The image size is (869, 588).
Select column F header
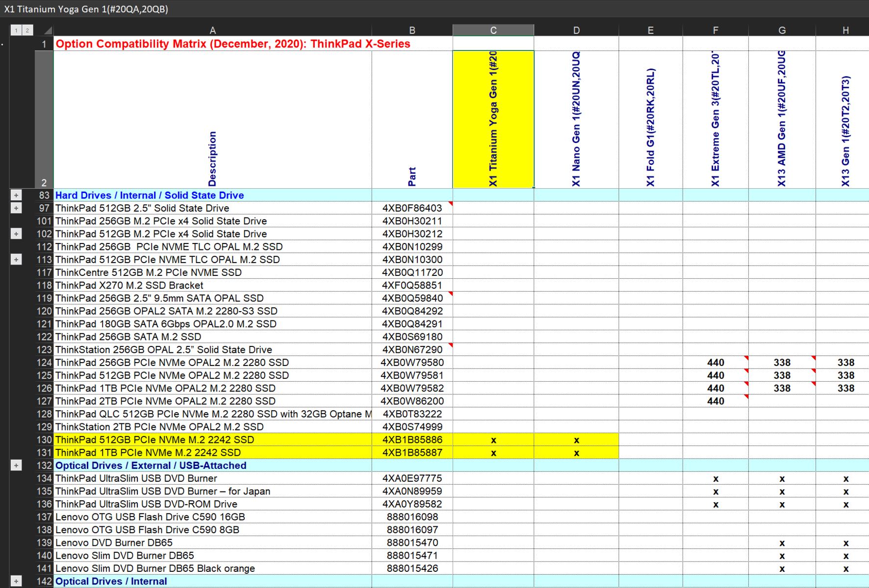click(x=716, y=30)
